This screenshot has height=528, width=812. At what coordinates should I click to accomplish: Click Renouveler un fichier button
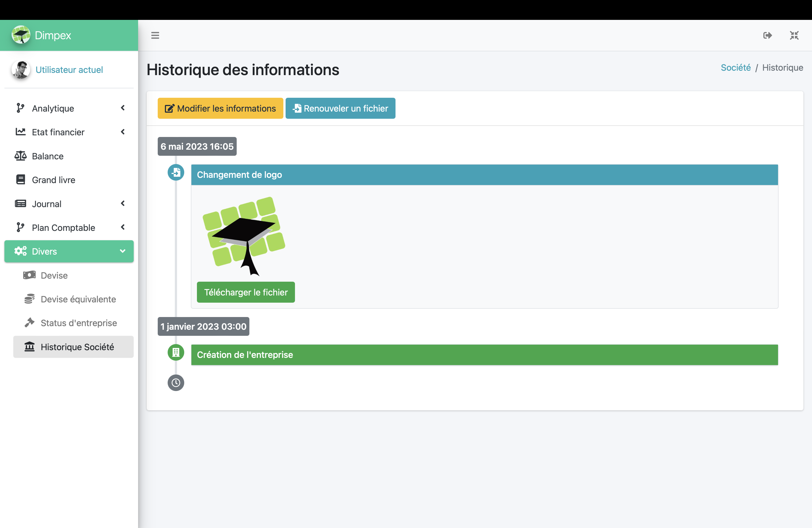pos(340,109)
